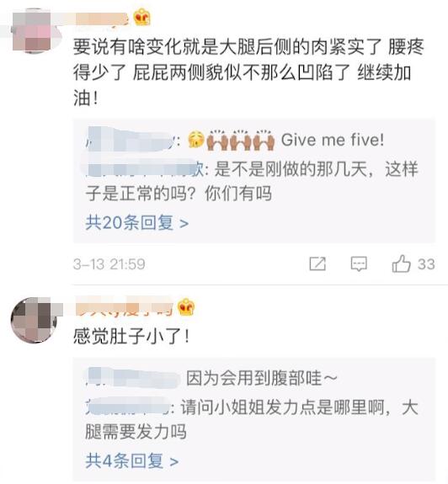Screen dimensions: 448x484
Task: Open second commenter's round avatar
Action: tap(34, 320)
